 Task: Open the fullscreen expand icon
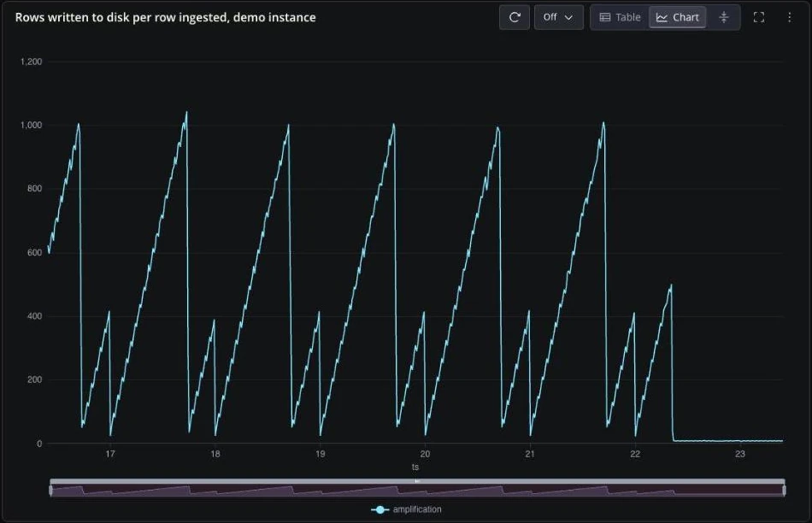click(759, 17)
